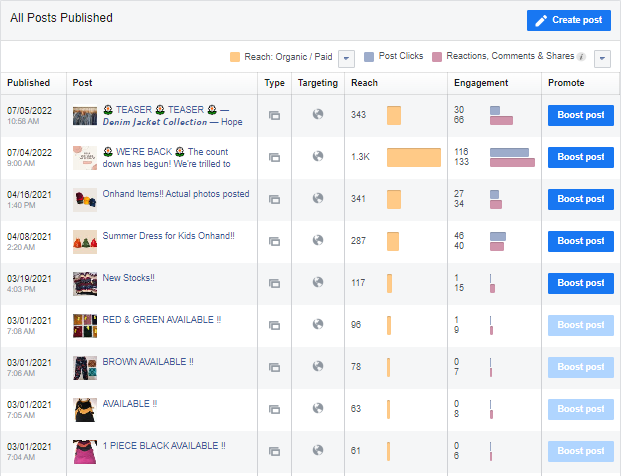Click the 07/05/2022 published date
The image size is (621, 476).
click(29, 110)
